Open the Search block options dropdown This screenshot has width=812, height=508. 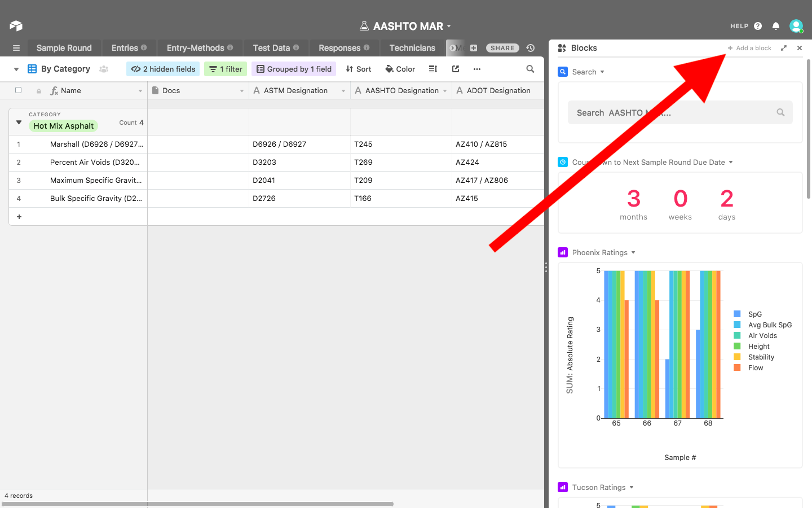[x=602, y=72]
